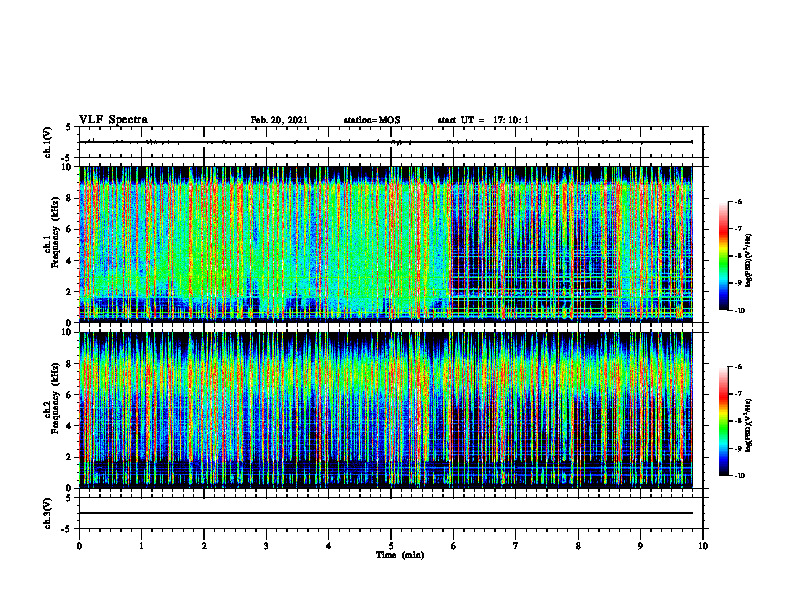Click tick label "9" on the Time axis
This screenshot has height=612, width=792.
(640, 546)
